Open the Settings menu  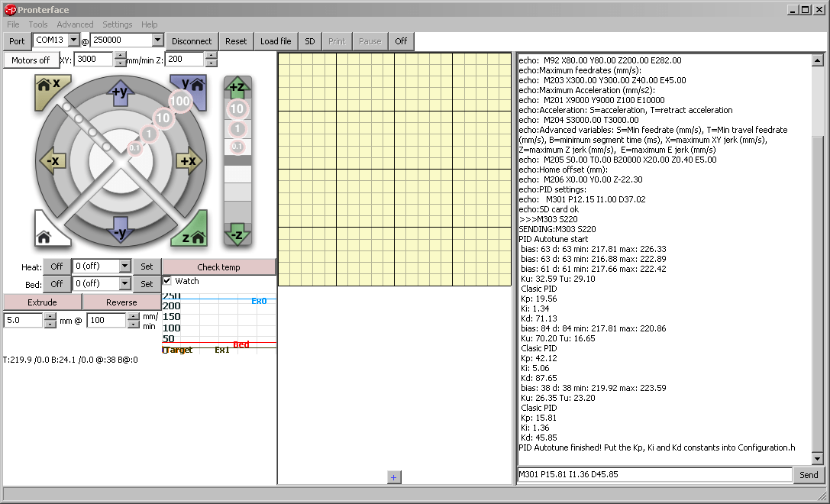click(x=117, y=24)
